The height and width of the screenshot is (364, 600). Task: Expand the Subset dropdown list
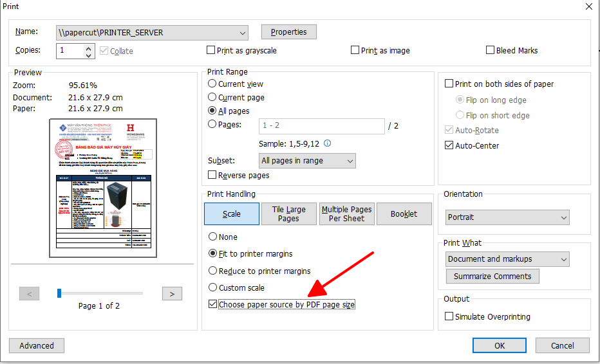[x=350, y=161]
